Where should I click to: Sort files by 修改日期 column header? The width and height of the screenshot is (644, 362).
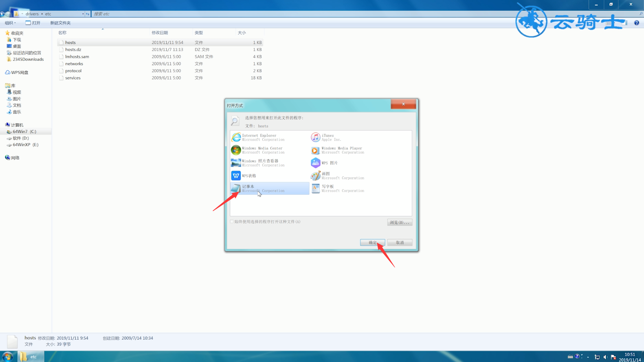tap(171, 33)
